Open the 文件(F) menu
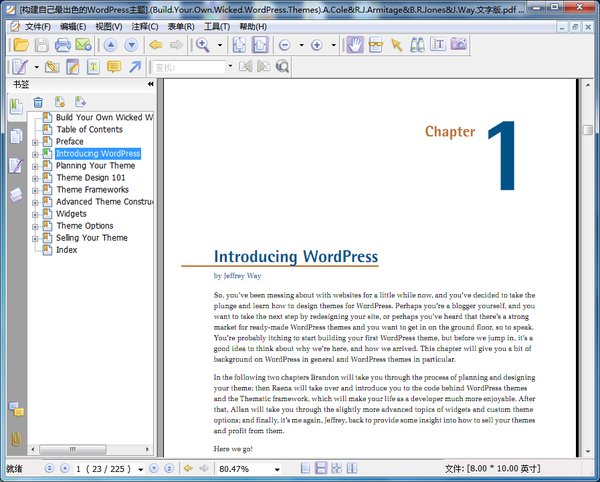This screenshot has width=600, height=482. [38, 26]
